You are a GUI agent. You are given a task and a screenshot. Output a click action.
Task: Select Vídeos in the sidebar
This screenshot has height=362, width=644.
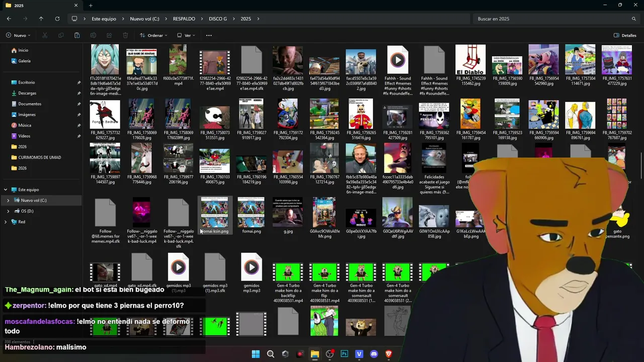point(24,136)
